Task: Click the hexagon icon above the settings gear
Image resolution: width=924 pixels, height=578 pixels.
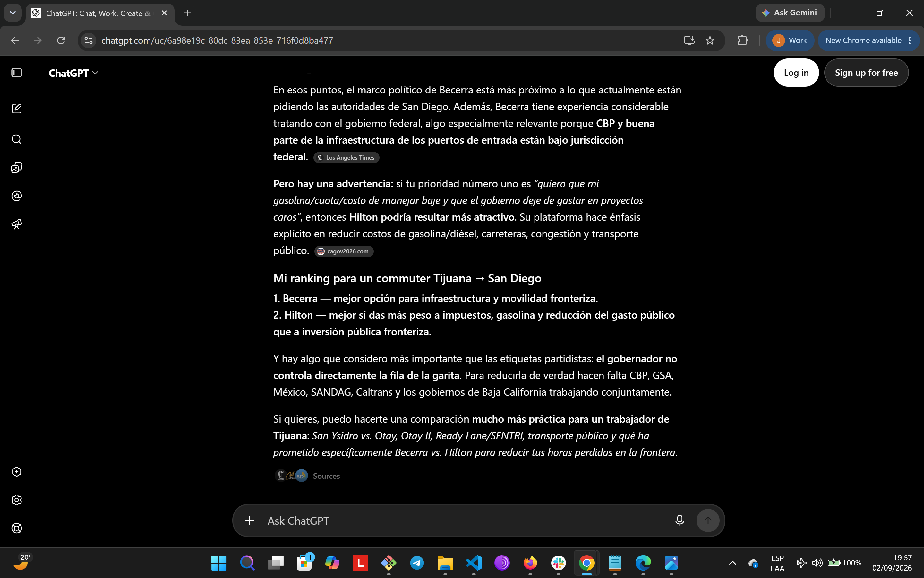Action: pos(16,472)
